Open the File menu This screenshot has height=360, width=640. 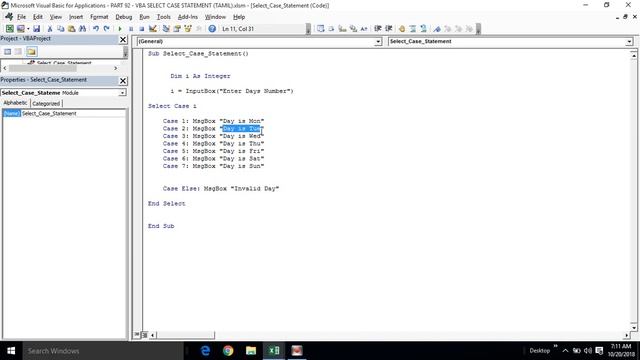[x=21, y=17]
